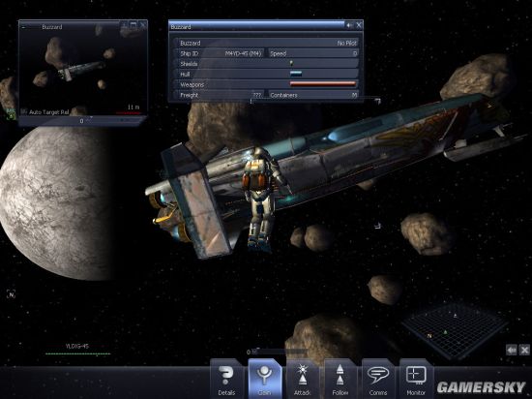Click the Containers entry
Screen dimensions: 532x399
[x=313, y=95]
